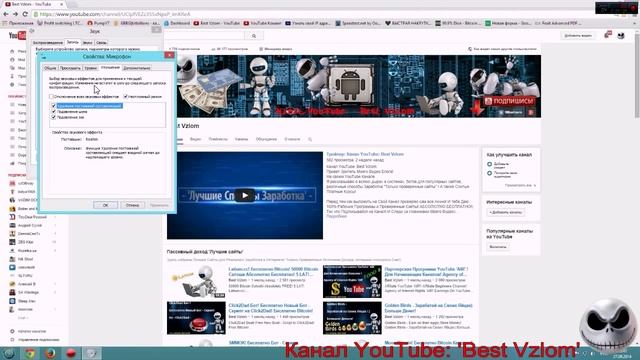
Task: Click the Подробнее link under trailer description
Action: tap(336, 216)
